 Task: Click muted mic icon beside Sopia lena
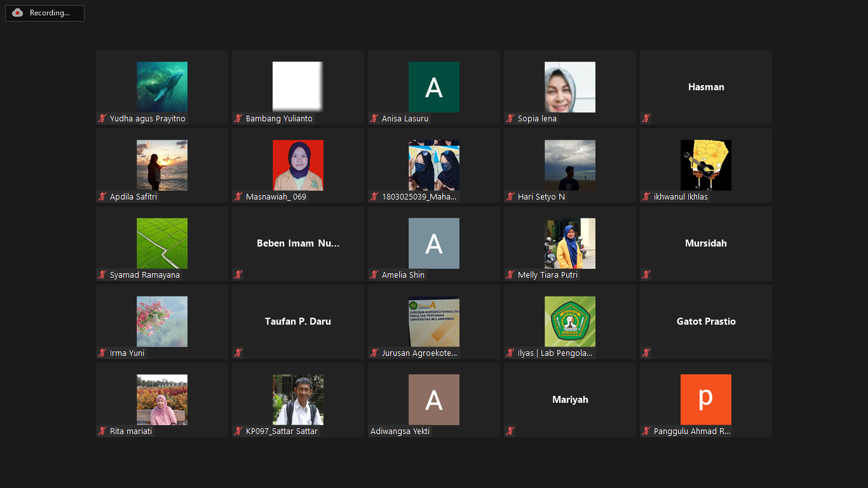510,118
